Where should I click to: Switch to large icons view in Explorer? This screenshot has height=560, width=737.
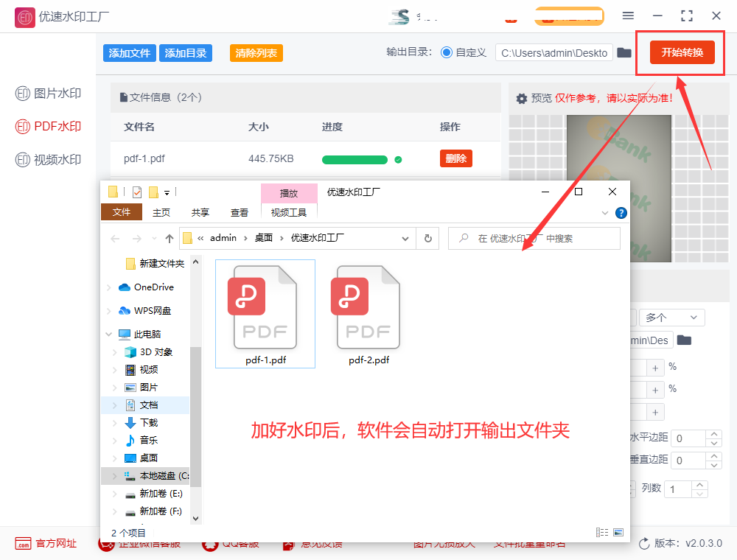coord(618,532)
